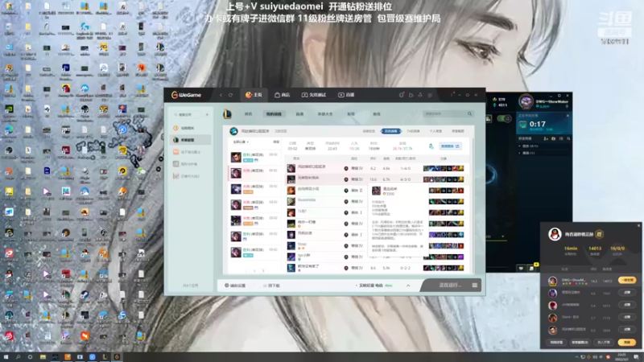Open the Windows Start menu

click(6, 357)
